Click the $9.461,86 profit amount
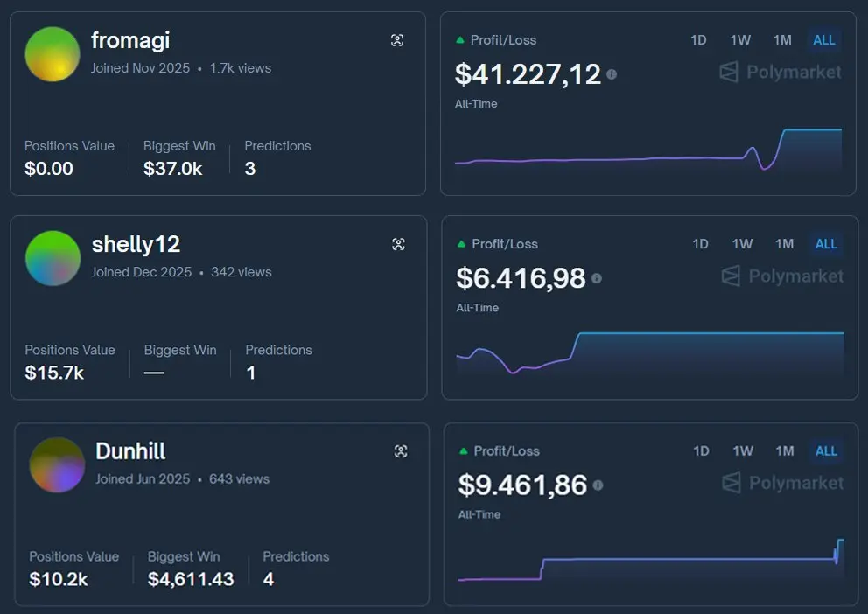Image resolution: width=868 pixels, height=614 pixels. pyautogui.click(x=522, y=485)
